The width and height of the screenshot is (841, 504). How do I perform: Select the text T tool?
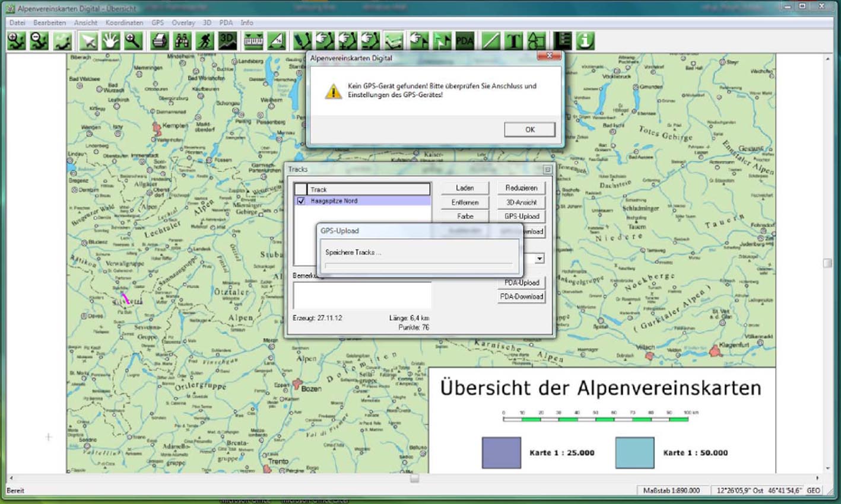coord(514,41)
